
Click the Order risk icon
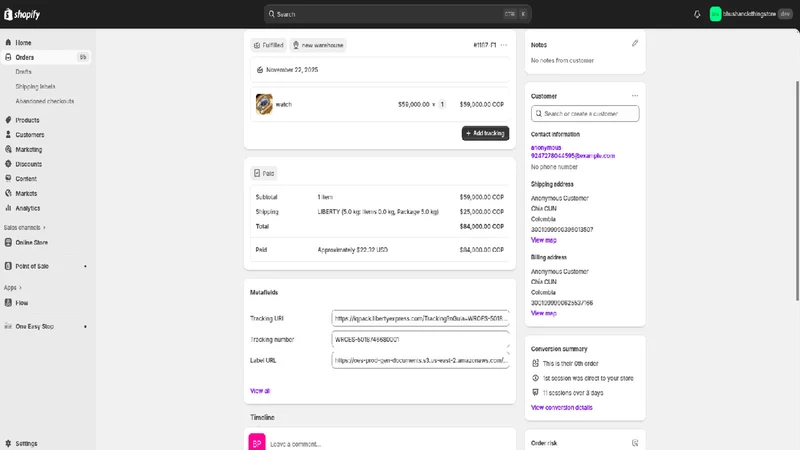pyautogui.click(x=635, y=443)
